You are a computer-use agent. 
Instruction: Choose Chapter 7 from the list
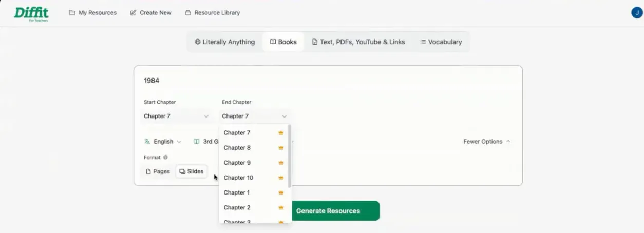[x=254, y=133]
